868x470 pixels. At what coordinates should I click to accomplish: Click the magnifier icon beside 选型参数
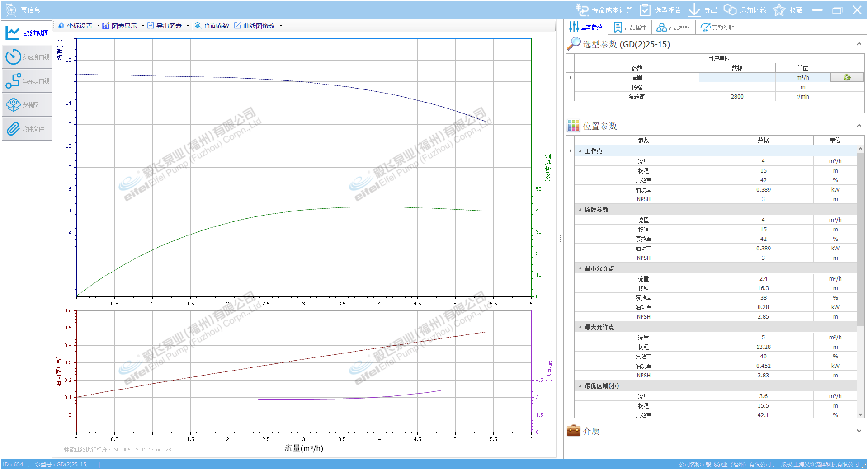[573, 43]
